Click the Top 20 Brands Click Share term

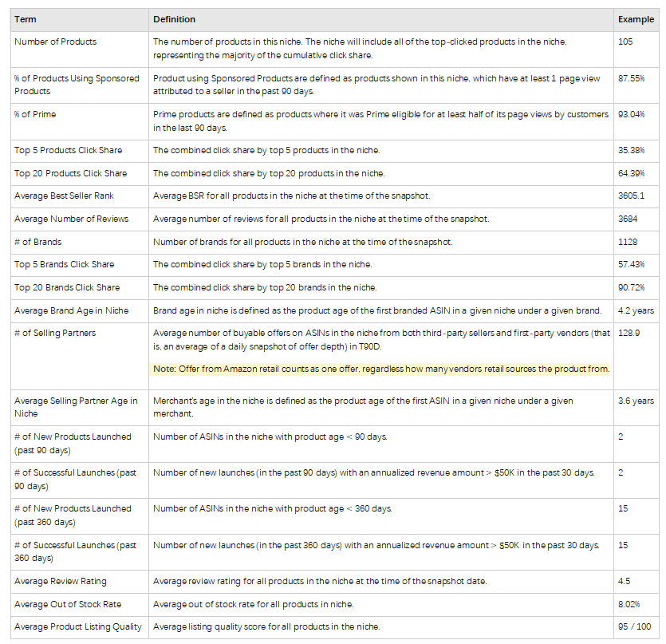[67, 287]
